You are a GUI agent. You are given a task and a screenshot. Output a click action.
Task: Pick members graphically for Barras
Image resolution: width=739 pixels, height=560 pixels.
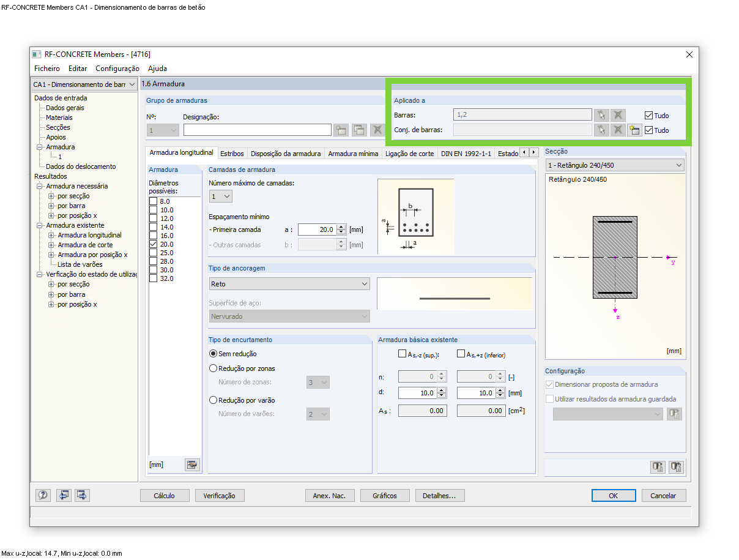coord(601,115)
